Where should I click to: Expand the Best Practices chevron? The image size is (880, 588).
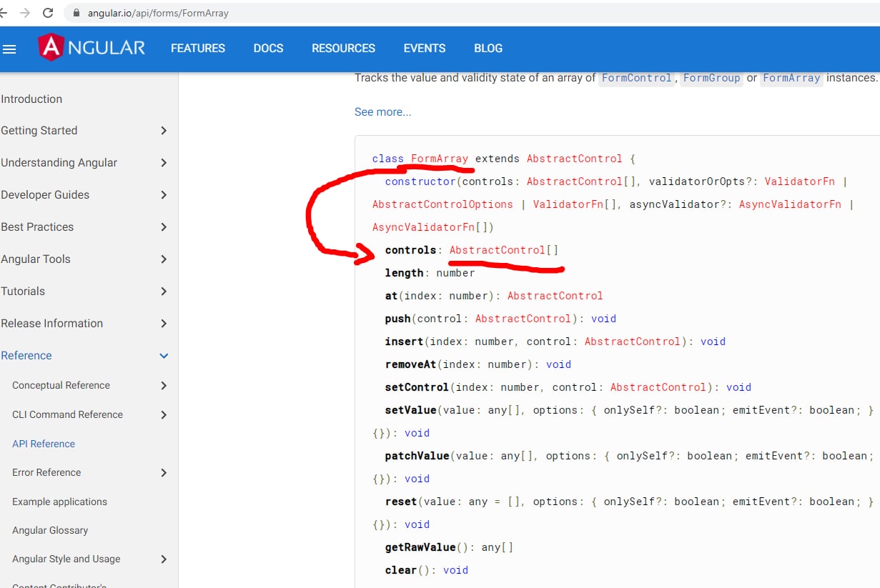coord(164,227)
